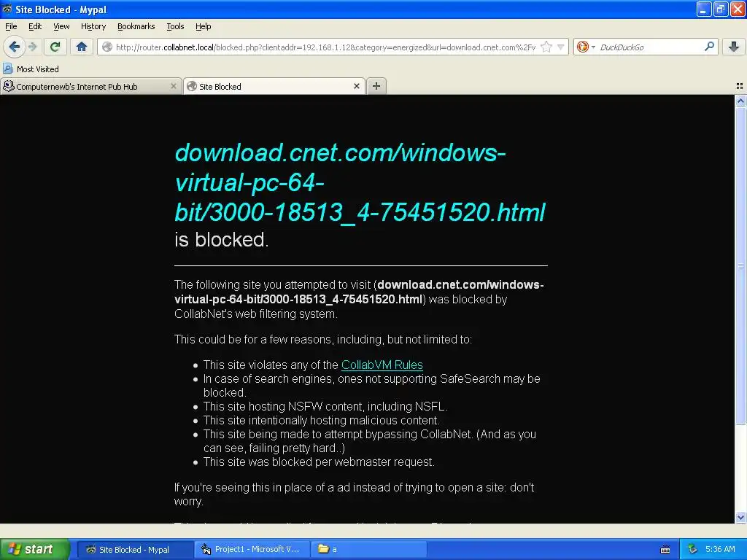747x560 pixels.
Task: Click the scrollbar down arrow
Action: (740, 518)
